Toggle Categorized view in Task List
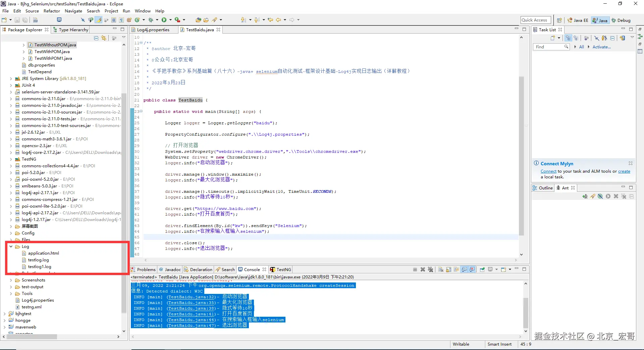This screenshot has width=644, height=350. pyautogui.click(x=568, y=38)
